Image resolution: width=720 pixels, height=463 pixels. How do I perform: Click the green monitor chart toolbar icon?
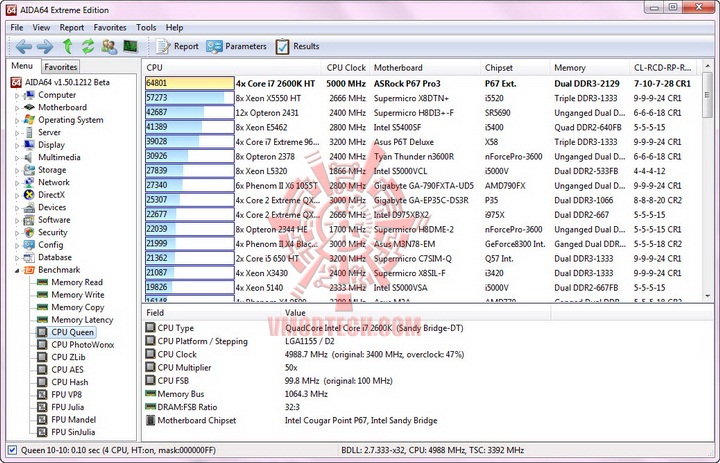pyautogui.click(x=130, y=46)
